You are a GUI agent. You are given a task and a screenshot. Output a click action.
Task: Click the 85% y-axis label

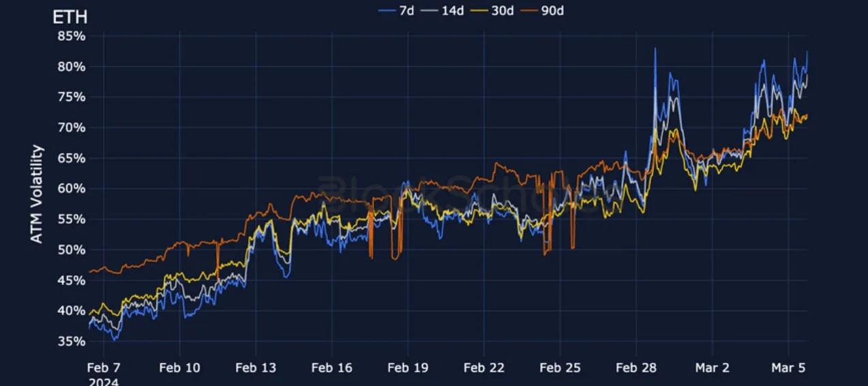71,36
